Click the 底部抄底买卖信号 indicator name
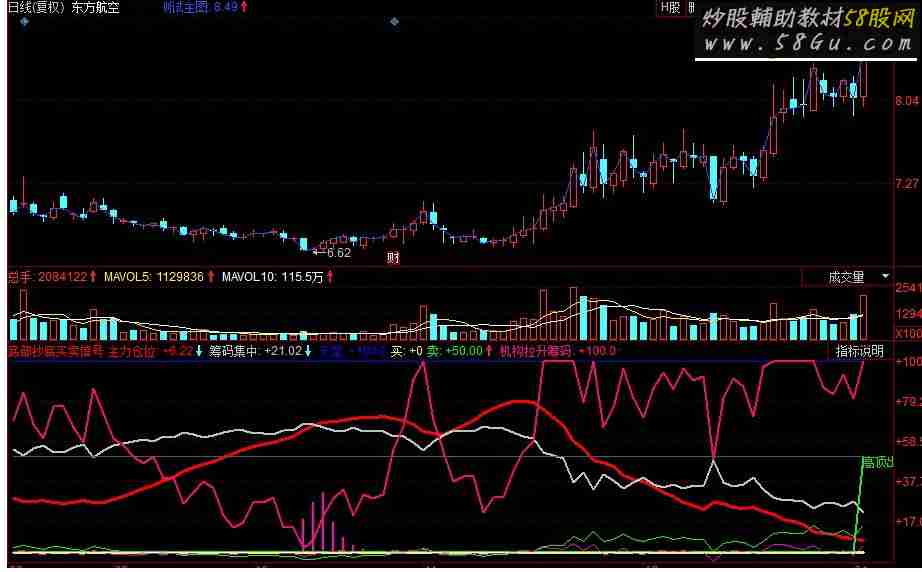This screenshot has height=572, width=922. pyautogui.click(x=56, y=352)
